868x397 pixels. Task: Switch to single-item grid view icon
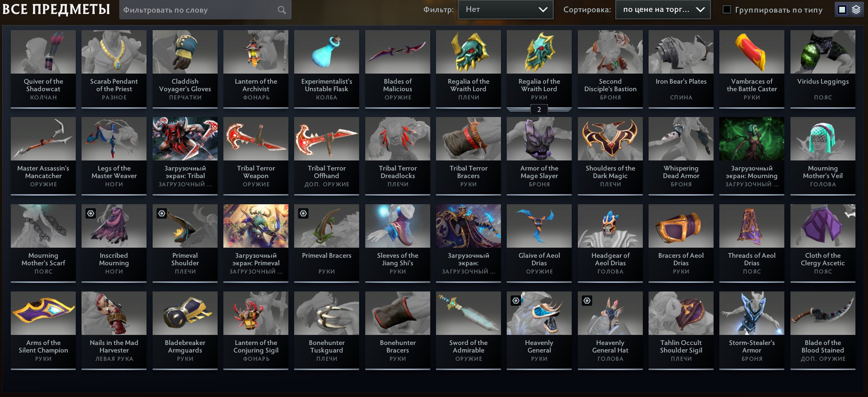(842, 10)
